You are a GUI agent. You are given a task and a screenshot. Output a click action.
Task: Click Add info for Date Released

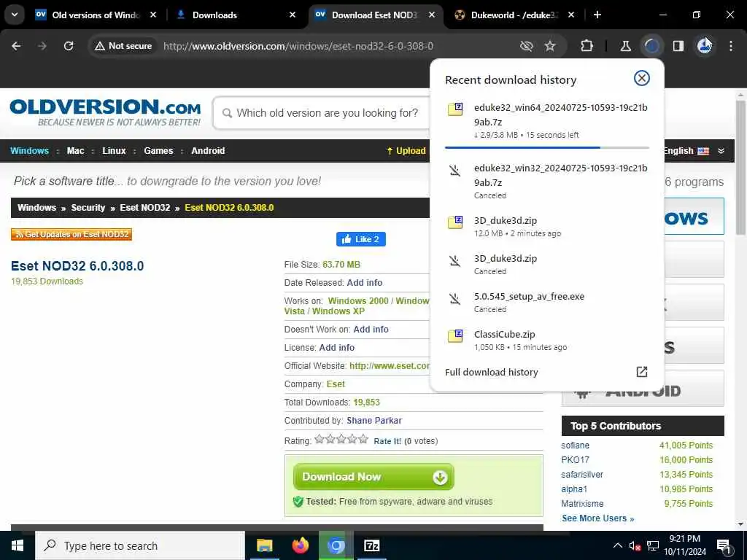365,282
